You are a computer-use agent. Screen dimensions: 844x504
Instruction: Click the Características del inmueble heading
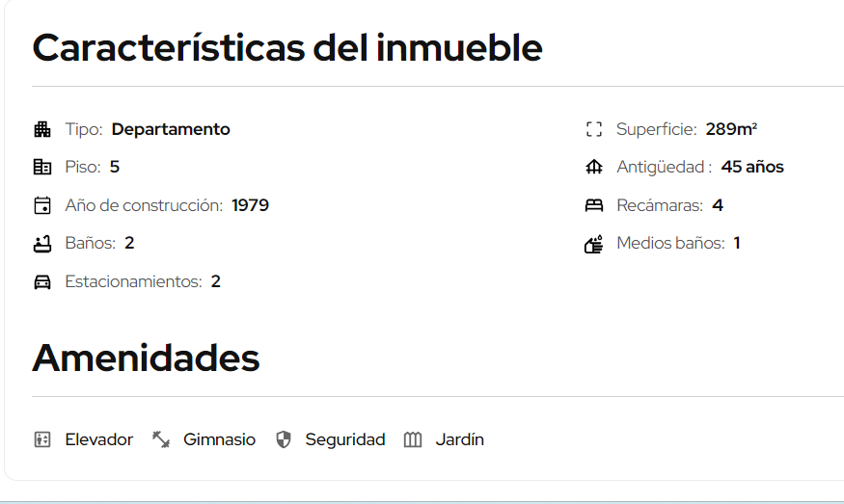(287, 48)
